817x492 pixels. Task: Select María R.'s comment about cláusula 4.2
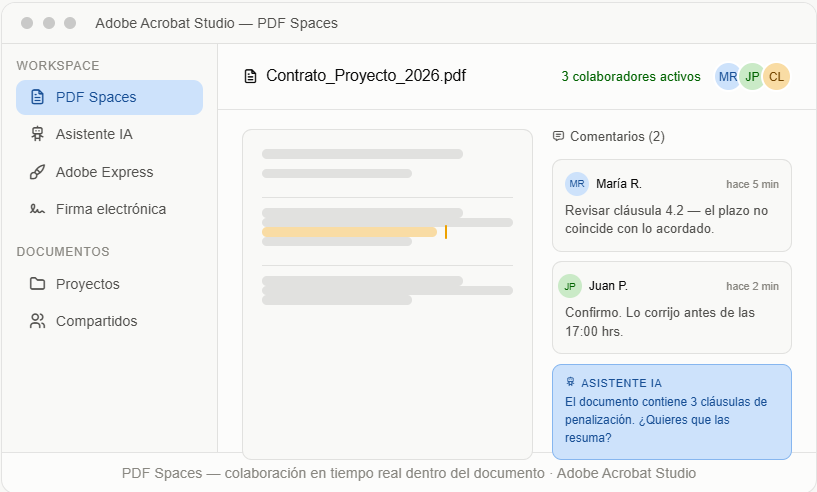[x=666, y=219]
